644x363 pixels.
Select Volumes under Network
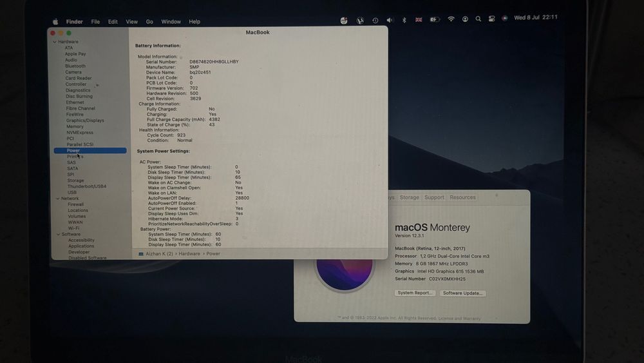click(x=77, y=216)
